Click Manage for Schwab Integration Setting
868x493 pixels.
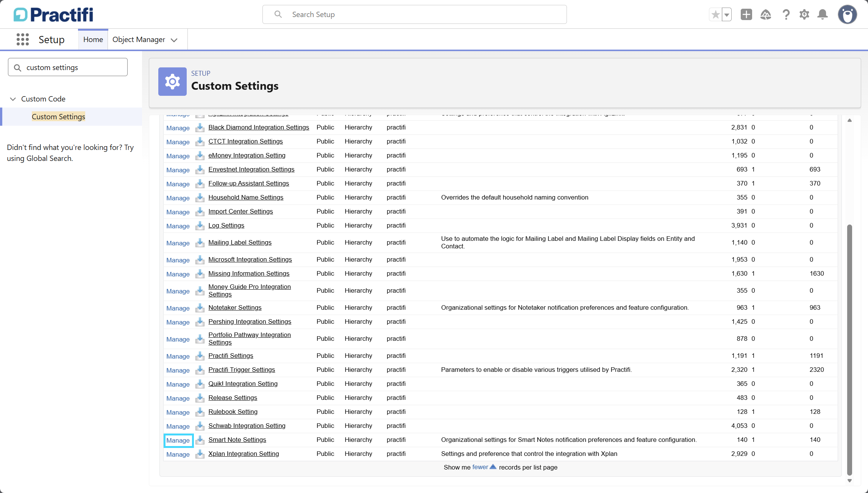click(178, 426)
